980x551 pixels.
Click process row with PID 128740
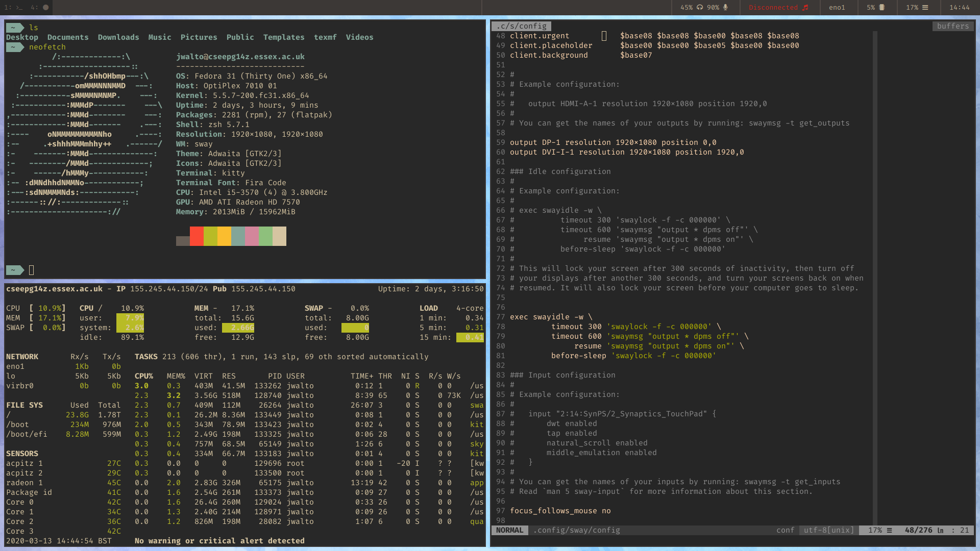click(x=309, y=395)
